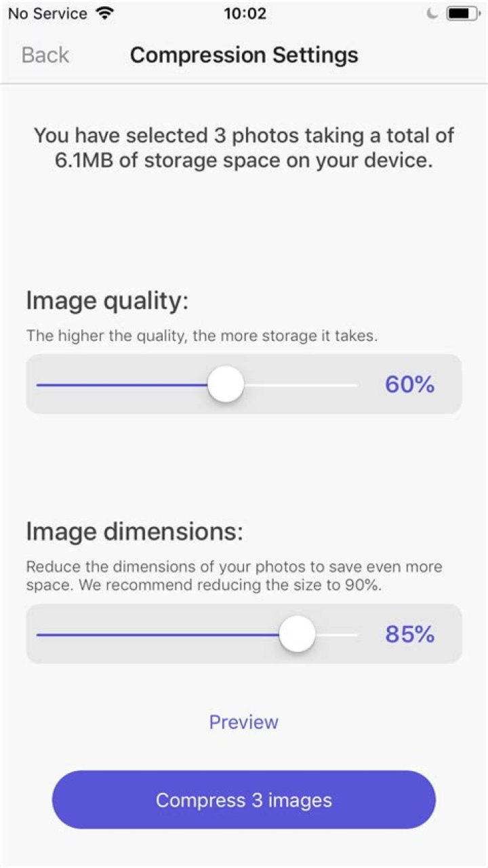Select the photo selection summary text
488x868 pixels.
pyautogui.click(x=243, y=147)
